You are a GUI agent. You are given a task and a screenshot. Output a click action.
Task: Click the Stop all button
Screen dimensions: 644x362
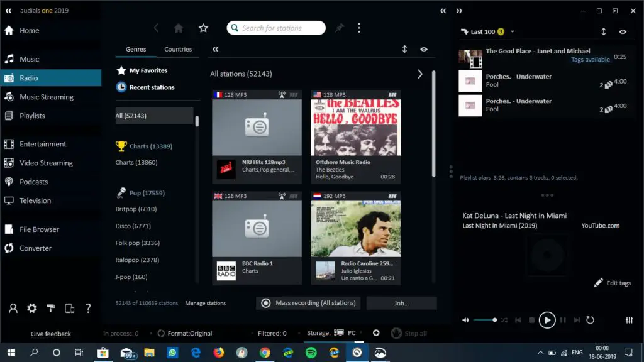click(x=409, y=333)
